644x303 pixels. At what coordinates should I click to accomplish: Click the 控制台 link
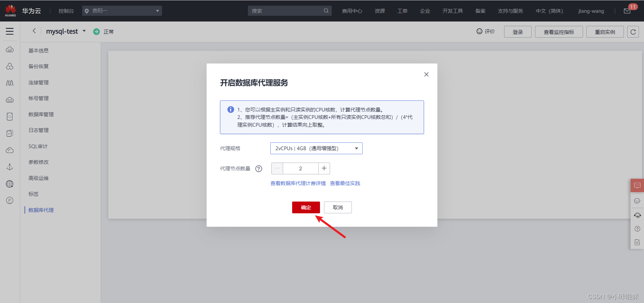(66, 11)
